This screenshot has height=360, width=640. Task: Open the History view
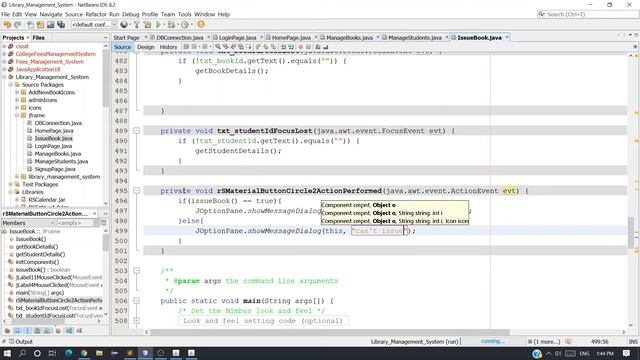tap(168, 47)
